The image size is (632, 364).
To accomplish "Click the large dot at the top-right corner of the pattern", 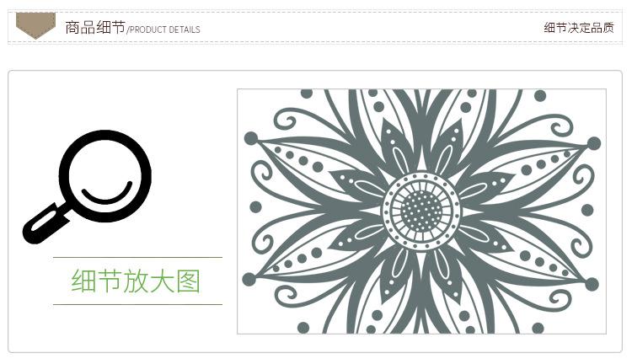I will [x=540, y=96].
